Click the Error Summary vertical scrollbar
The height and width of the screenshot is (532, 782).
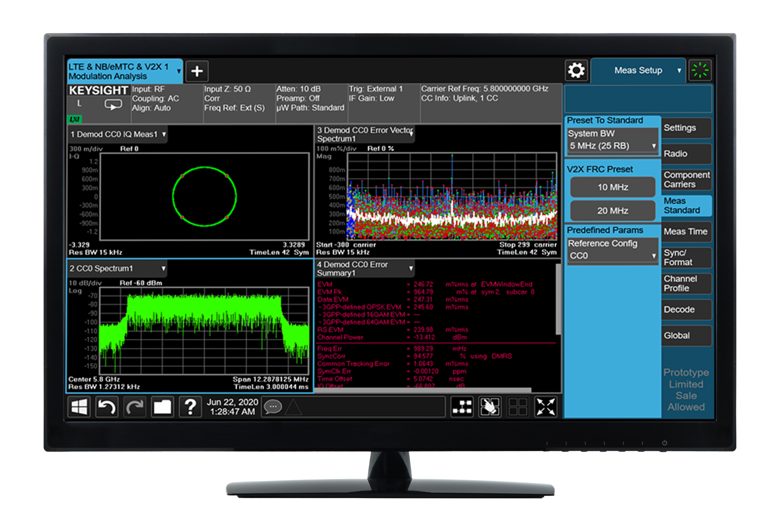pyautogui.click(x=558, y=299)
